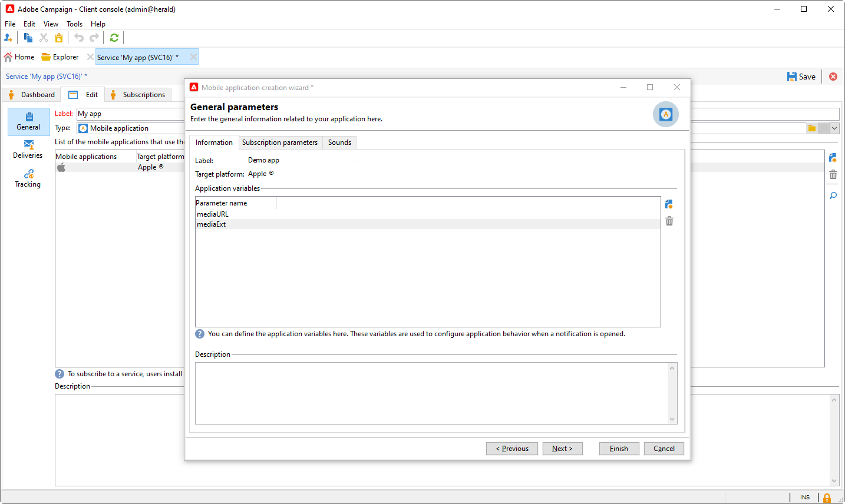Click the Redo arrow icon

94,38
